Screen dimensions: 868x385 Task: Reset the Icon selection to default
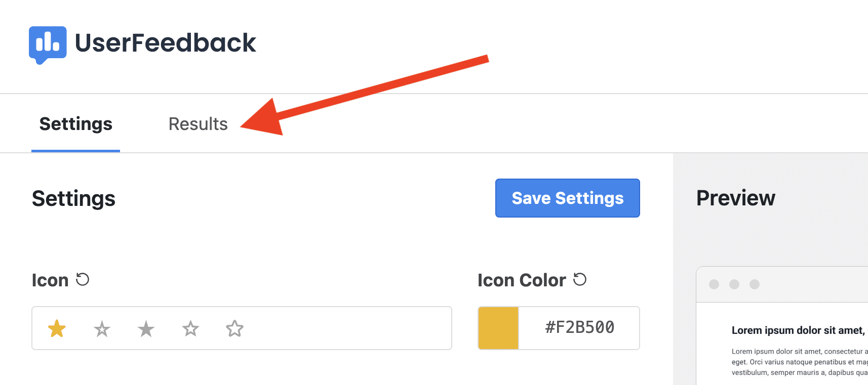point(83,279)
